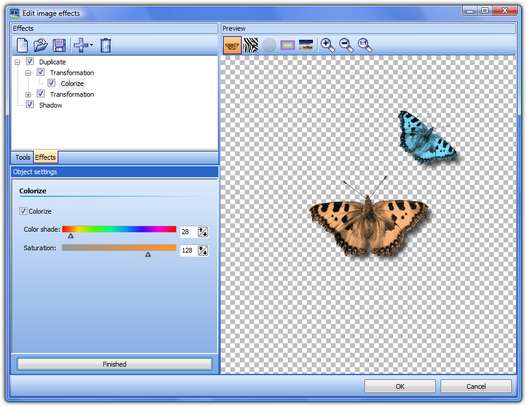This screenshot has height=407, width=527.
Task: Switch to the Effects tab
Action: [45, 157]
